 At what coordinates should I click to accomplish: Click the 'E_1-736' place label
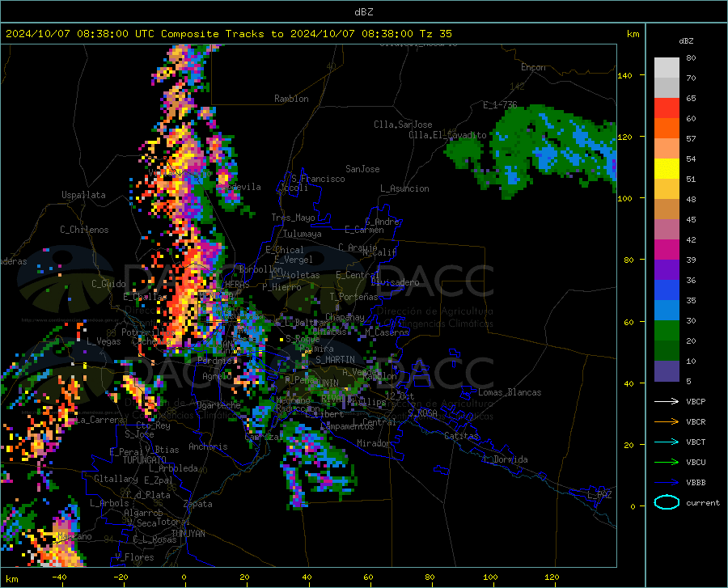pos(500,105)
